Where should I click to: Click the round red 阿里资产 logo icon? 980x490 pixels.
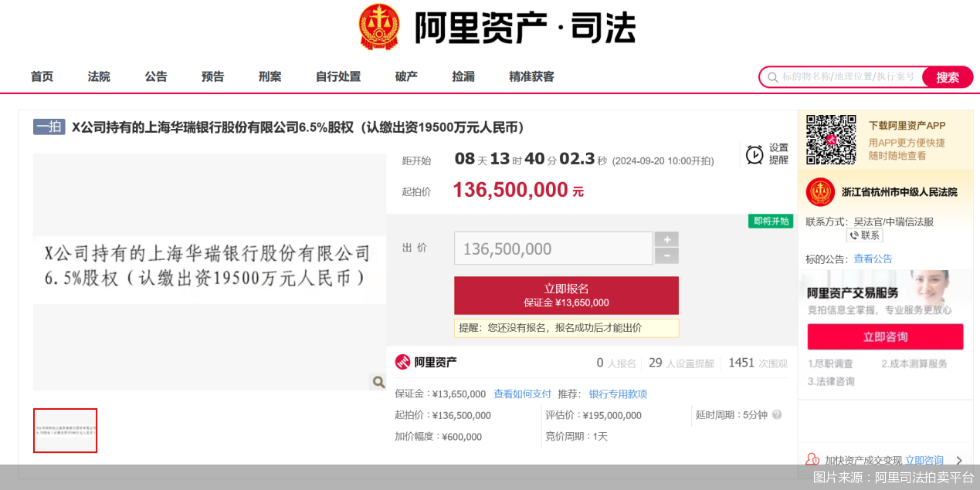click(402, 362)
